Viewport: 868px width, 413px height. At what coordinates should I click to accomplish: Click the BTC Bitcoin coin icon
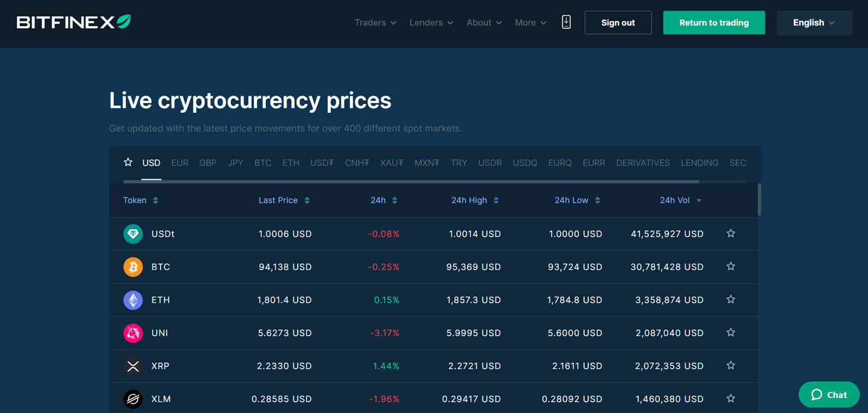pos(133,267)
